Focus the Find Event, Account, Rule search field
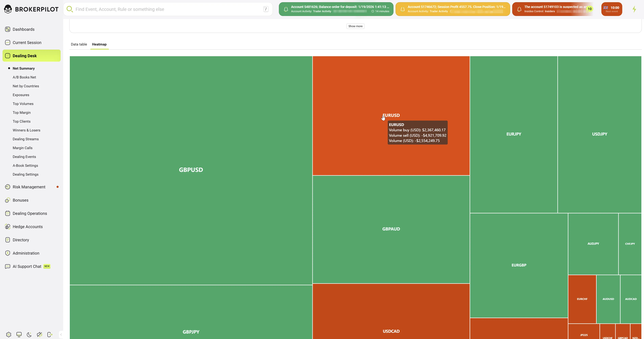644x339 pixels. click(x=167, y=9)
